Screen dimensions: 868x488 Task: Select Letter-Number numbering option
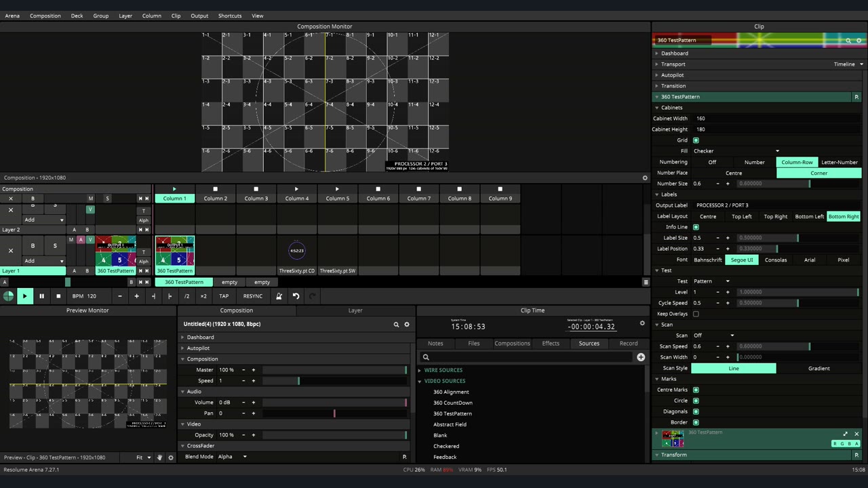coord(840,162)
